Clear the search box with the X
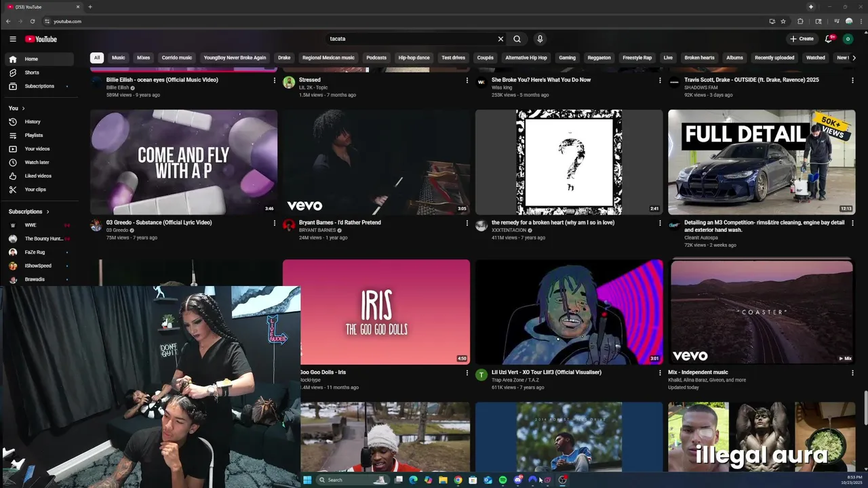Image resolution: width=868 pixels, height=488 pixels. (x=500, y=39)
